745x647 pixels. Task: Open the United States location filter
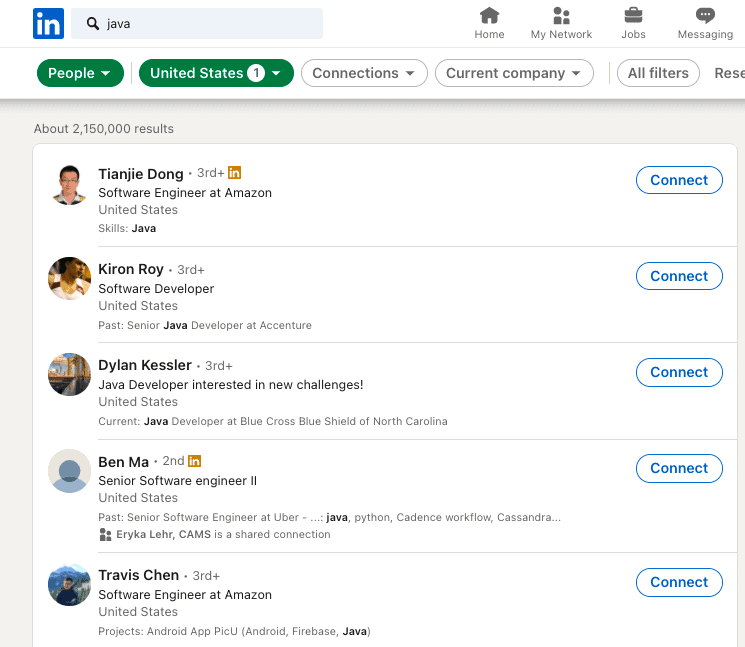[x=215, y=73]
